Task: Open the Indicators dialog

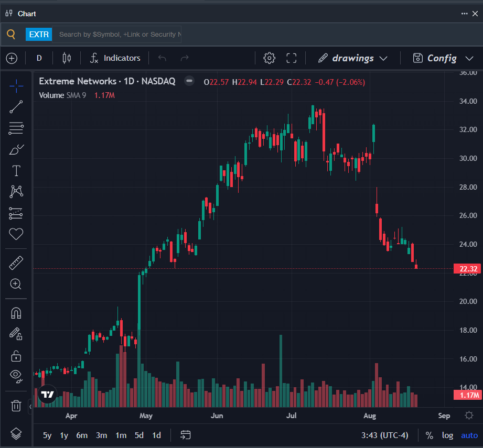Action: coord(115,58)
